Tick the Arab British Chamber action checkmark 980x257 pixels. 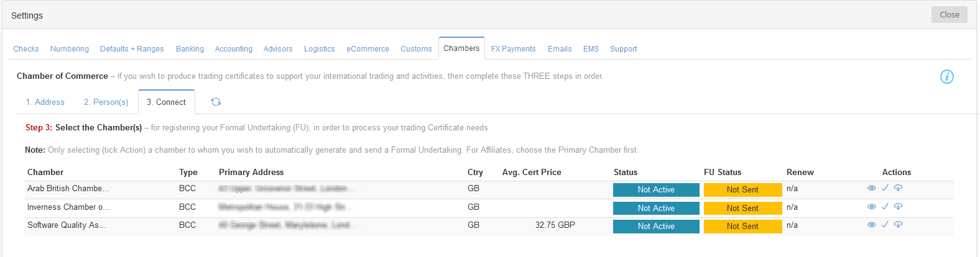pos(885,187)
